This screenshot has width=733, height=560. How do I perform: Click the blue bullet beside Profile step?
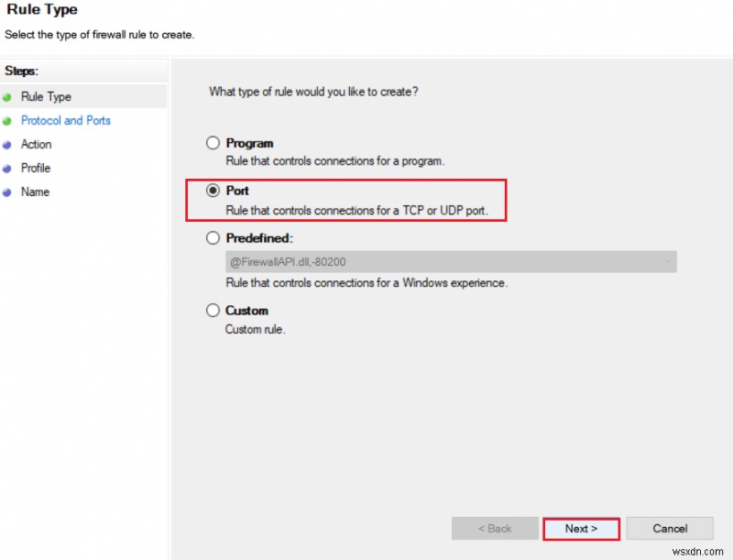[x=7, y=168]
